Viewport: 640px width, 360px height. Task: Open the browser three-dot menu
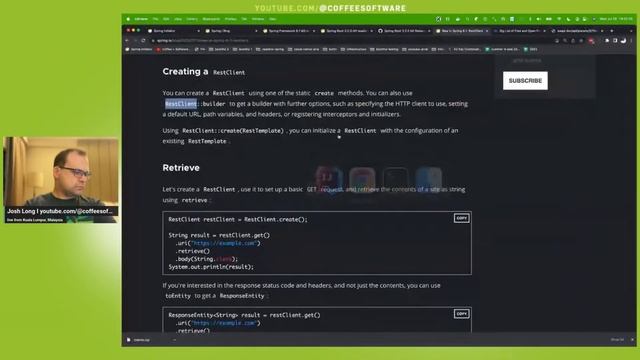pos(631,41)
